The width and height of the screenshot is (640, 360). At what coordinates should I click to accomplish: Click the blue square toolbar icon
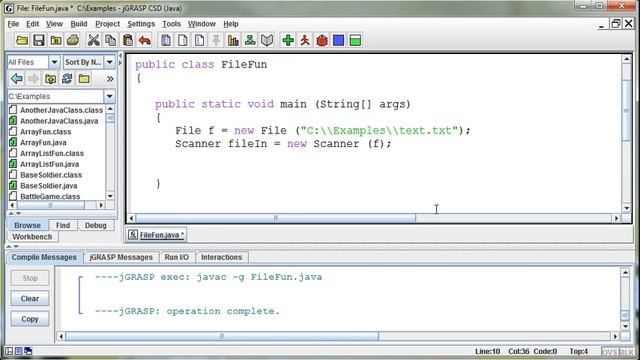tap(339, 40)
